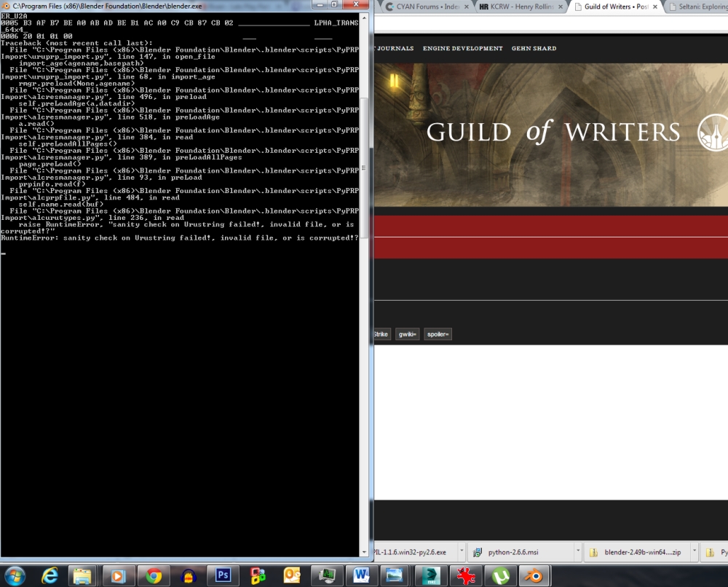Click the '0006 20 01 01 00' hex line
Image resolution: width=728 pixels, height=587 pixels.
[x=36, y=36]
